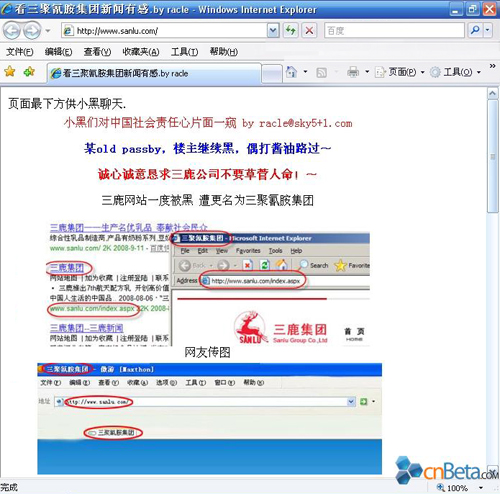Open the 编辑(E) menu
Screen dimensions: 500x494
click(58, 52)
